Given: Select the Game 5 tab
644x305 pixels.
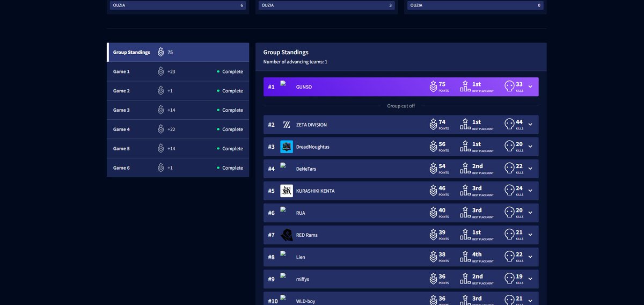Looking at the screenshot, I should (x=178, y=149).
